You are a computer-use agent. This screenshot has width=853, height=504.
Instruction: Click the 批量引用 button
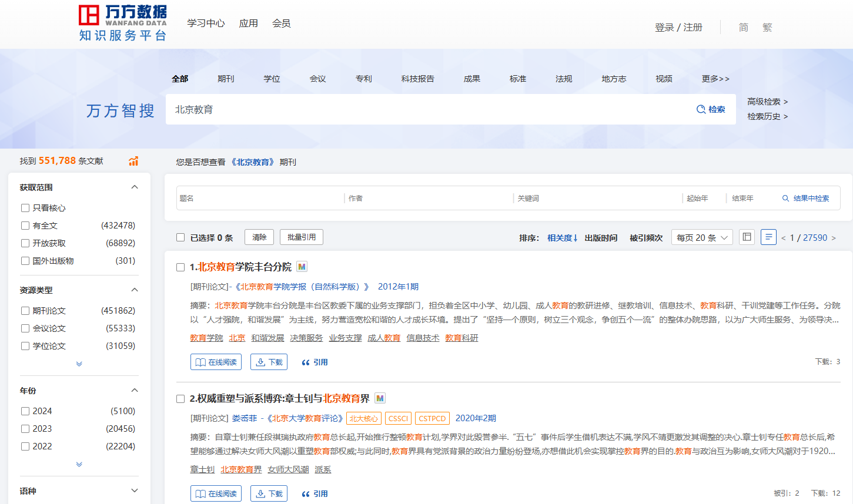(302, 237)
